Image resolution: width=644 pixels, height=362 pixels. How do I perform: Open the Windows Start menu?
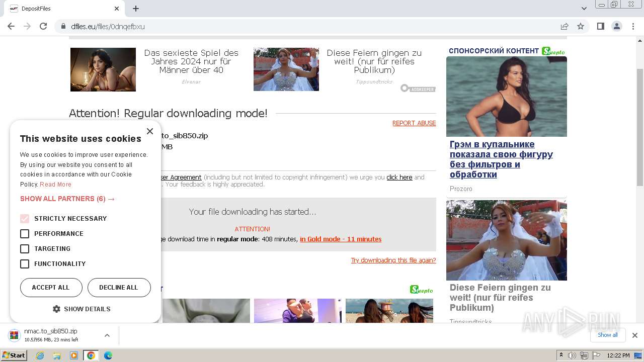pyautogui.click(x=14, y=355)
